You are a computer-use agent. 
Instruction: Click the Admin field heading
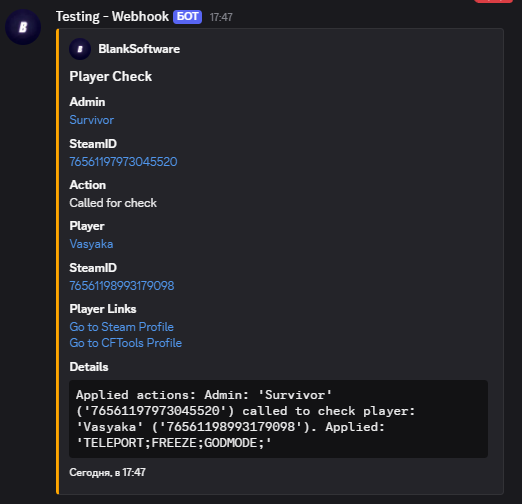[87, 102]
